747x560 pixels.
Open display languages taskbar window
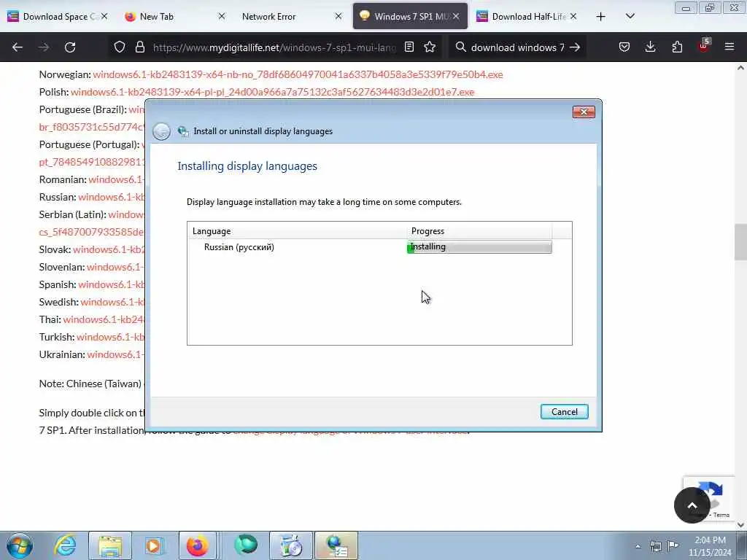(x=336, y=545)
